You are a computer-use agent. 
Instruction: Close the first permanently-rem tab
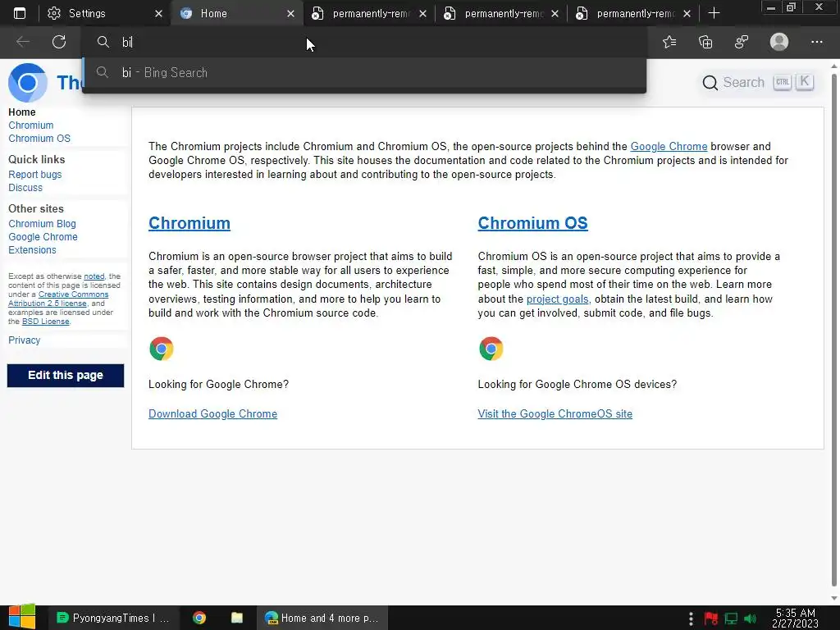[422, 13]
